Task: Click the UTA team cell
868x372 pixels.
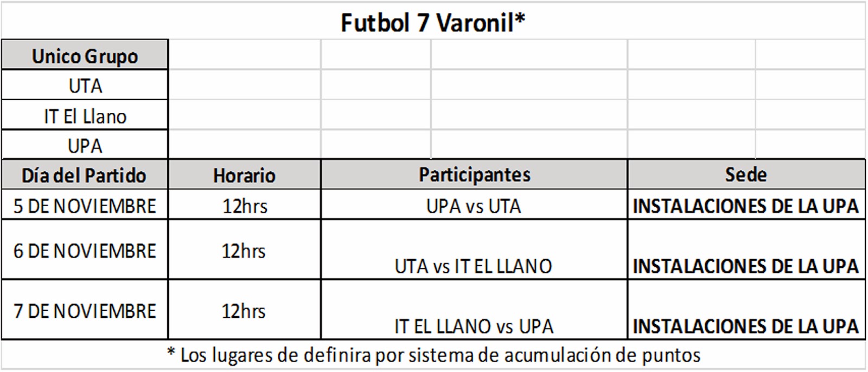Action: click(85, 86)
